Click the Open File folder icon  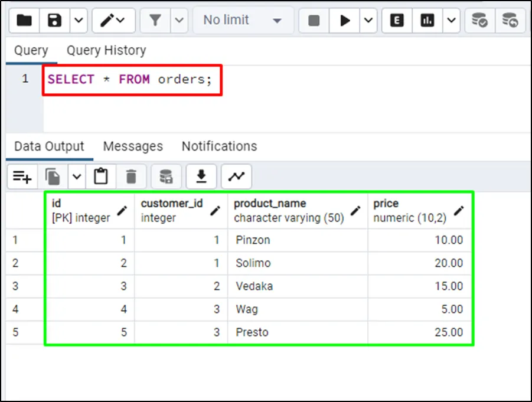(x=24, y=21)
